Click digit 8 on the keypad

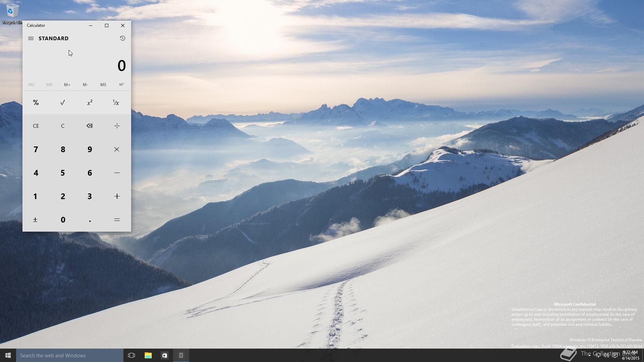pyautogui.click(x=63, y=149)
